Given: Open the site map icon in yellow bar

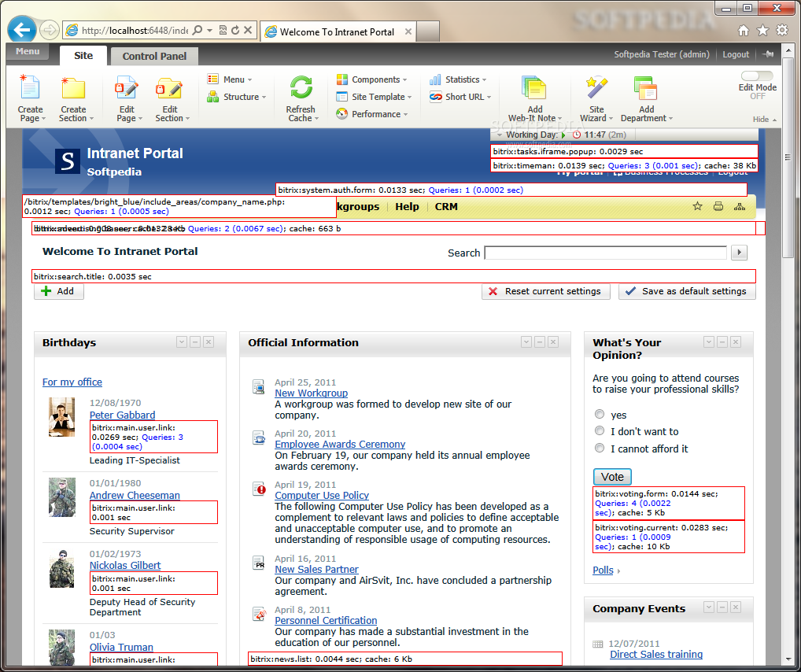Looking at the screenshot, I should coord(739,206).
